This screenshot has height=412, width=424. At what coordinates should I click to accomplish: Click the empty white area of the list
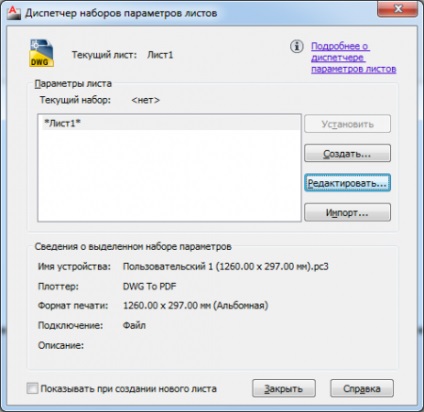click(x=169, y=175)
